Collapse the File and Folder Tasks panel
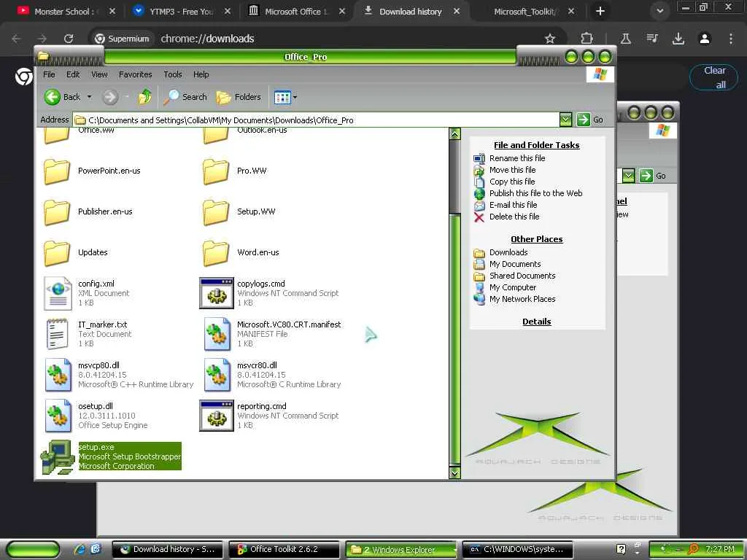 click(x=536, y=145)
